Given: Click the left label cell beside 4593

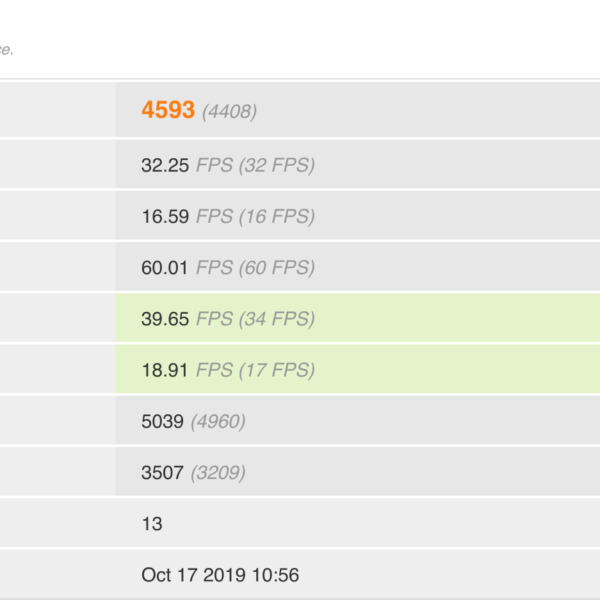Looking at the screenshot, I should [x=55, y=110].
